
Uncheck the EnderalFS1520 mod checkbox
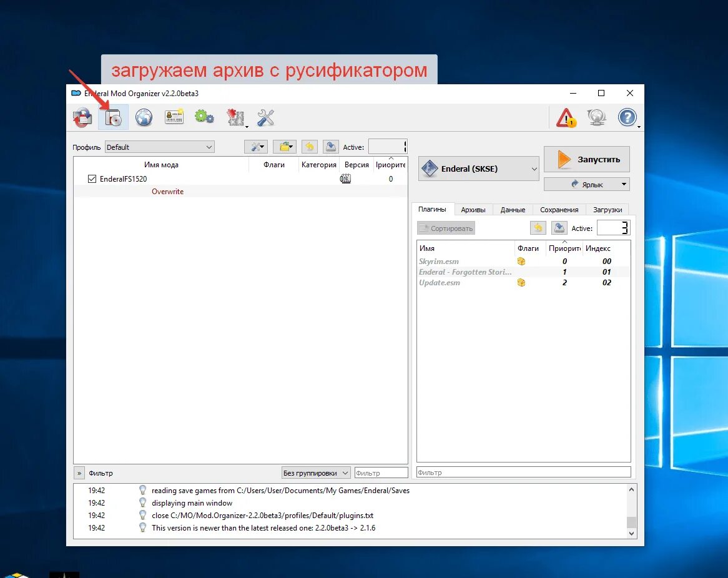[x=92, y=179]
